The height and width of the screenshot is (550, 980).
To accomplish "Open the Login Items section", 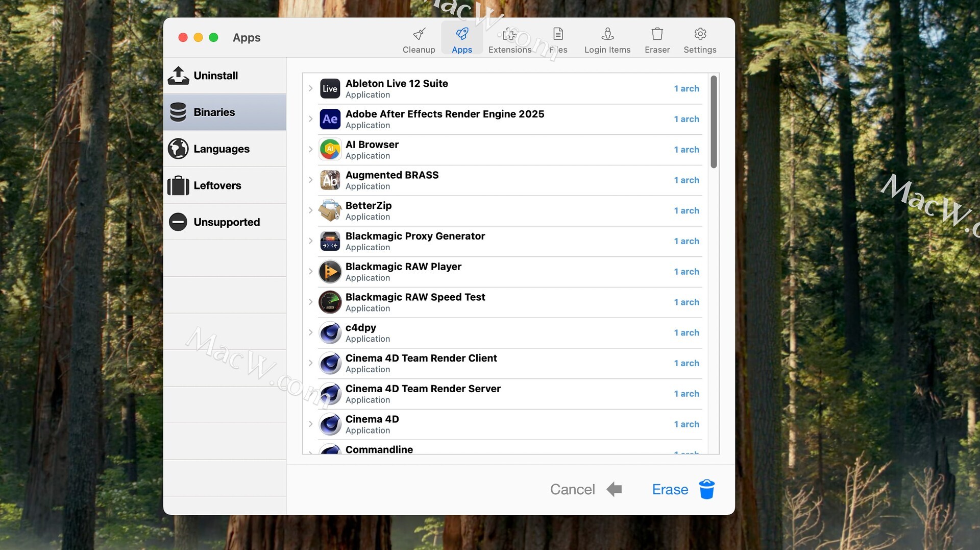I will pos(607,40).
